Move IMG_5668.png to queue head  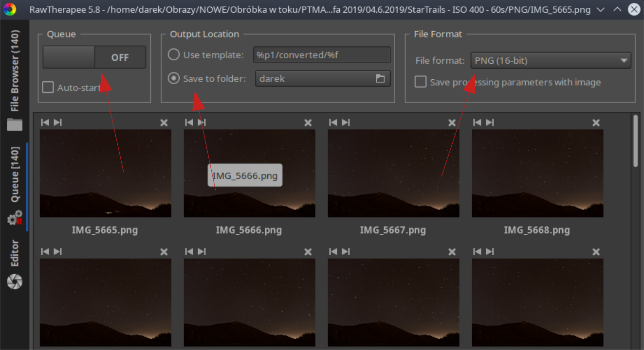477,122
